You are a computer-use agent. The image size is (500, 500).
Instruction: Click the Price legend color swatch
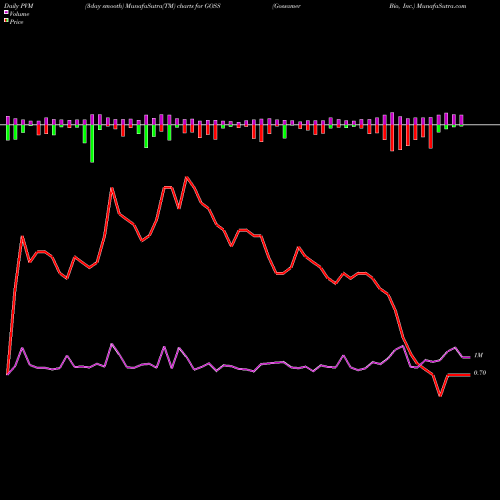coord(6,21)
